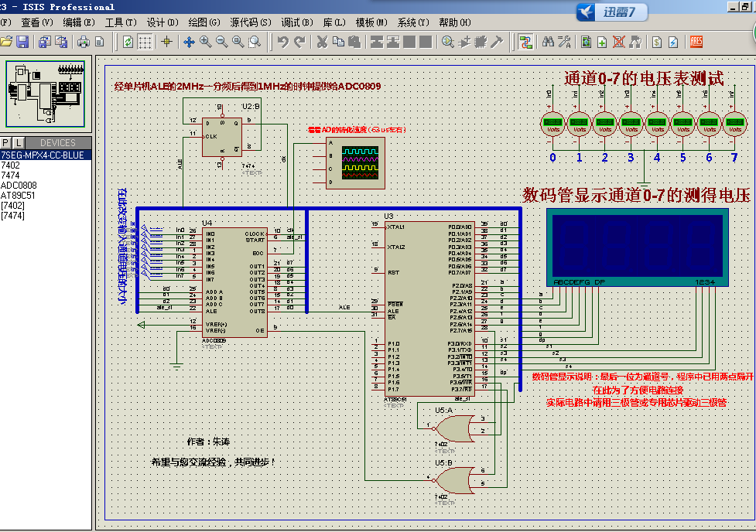Select [7402] in device list
The width and height of the screenshot is (756, 532).
[x=46, y=206]
